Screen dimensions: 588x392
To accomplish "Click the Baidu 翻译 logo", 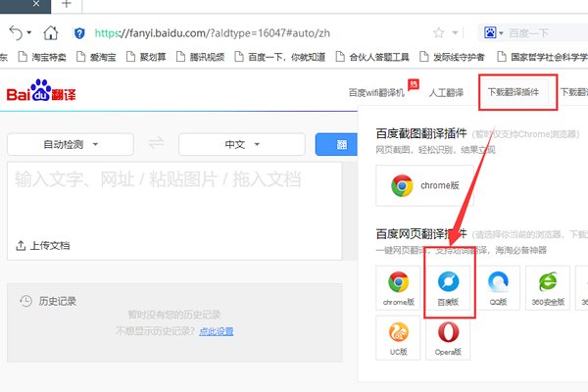I will tap(41, 91).
